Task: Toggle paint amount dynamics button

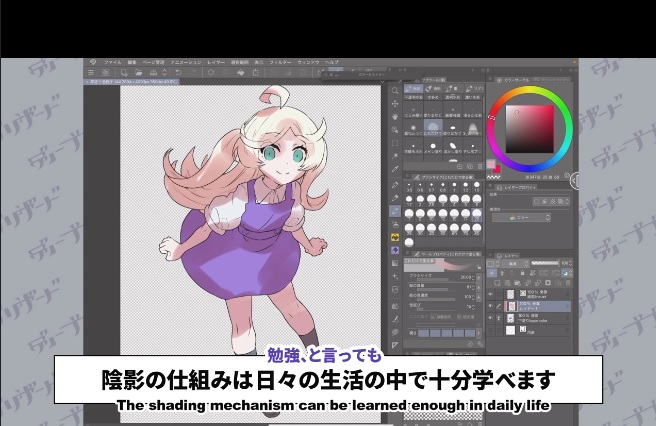Action: (x=479, y=287)
